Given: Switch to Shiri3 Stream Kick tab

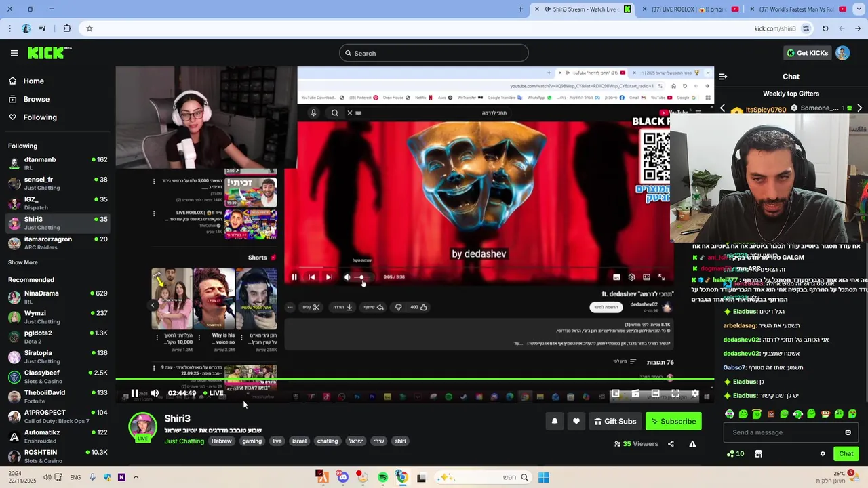Looking at the screenshot, I should point(583,9).
